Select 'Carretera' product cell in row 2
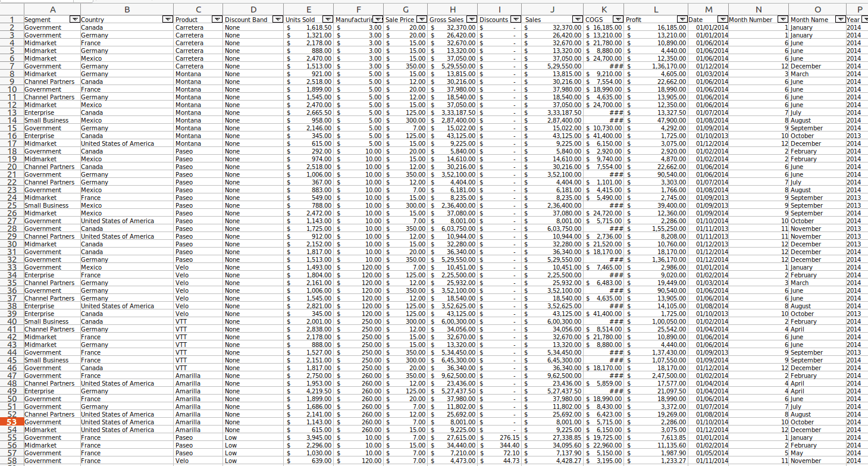 pyautogui.click(x=199, y=27)
